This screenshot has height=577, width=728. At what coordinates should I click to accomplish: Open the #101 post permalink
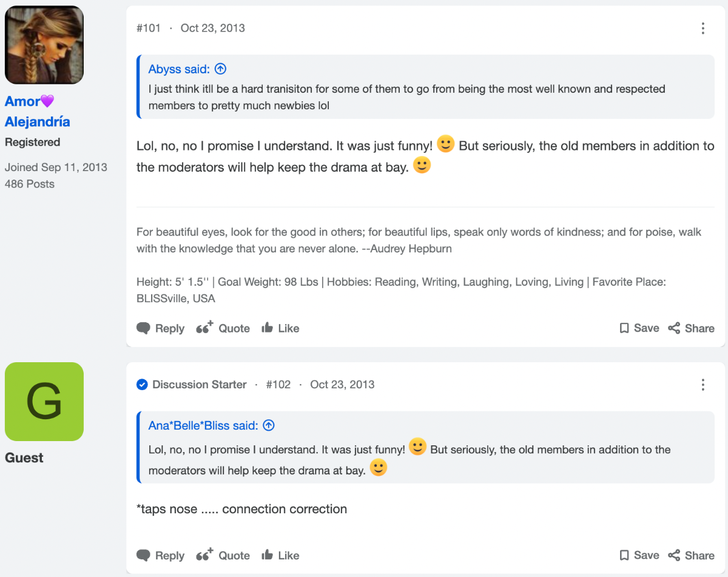149,28
